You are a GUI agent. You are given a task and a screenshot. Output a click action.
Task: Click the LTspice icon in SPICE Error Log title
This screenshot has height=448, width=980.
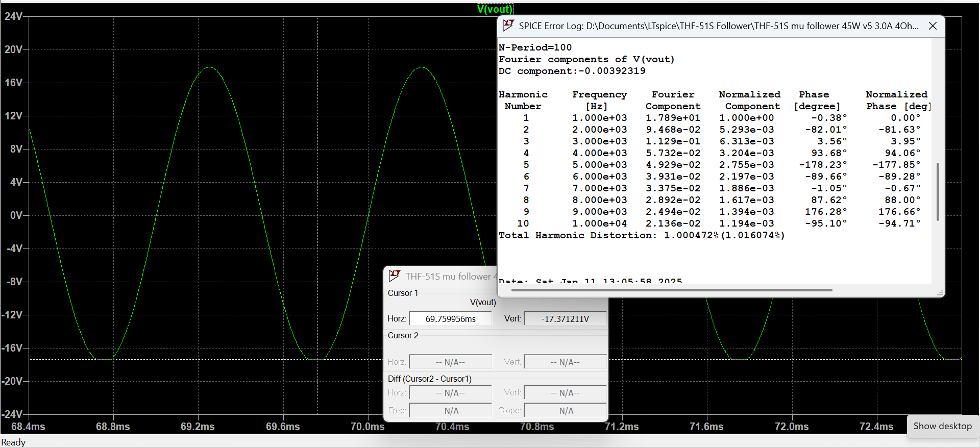pyautogui.click(x=508, y=26)
